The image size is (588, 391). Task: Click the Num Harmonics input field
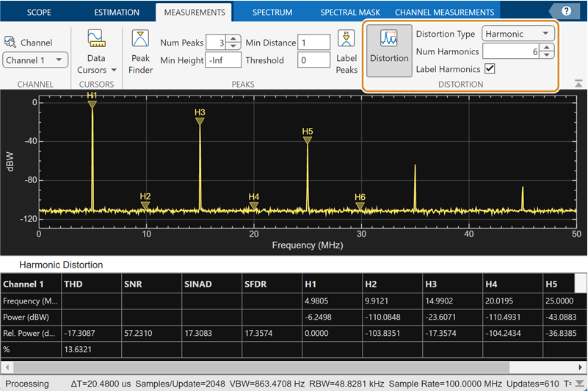coord(510,51)
